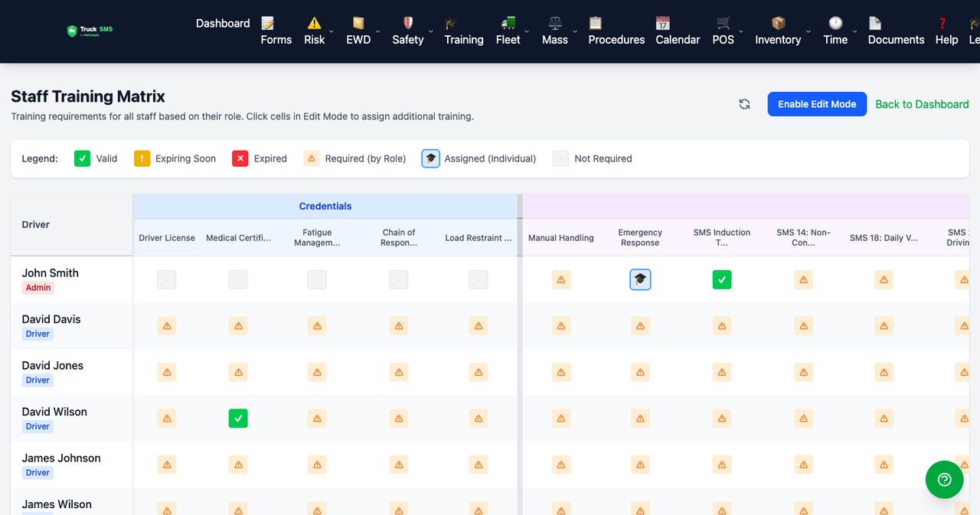
Task: Follow the Back to Dashboard link
Action: click(x=922, y=104)
